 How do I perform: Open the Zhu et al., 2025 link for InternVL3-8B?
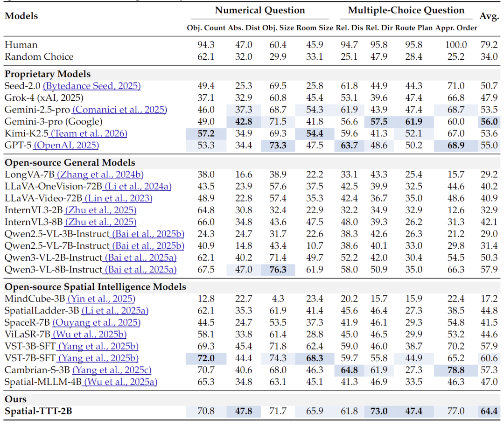pyautogui.click(x=101, y=222)
